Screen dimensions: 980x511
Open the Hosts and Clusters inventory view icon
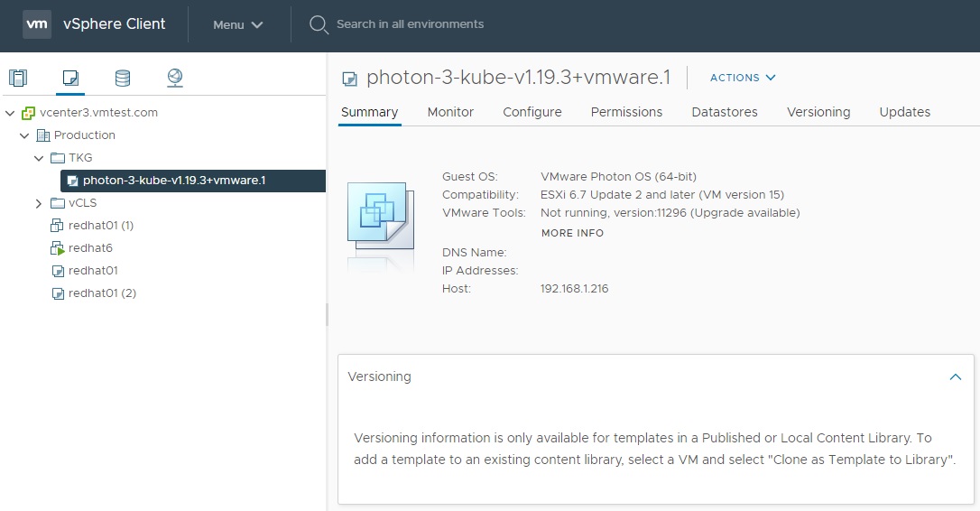point(18,79)
